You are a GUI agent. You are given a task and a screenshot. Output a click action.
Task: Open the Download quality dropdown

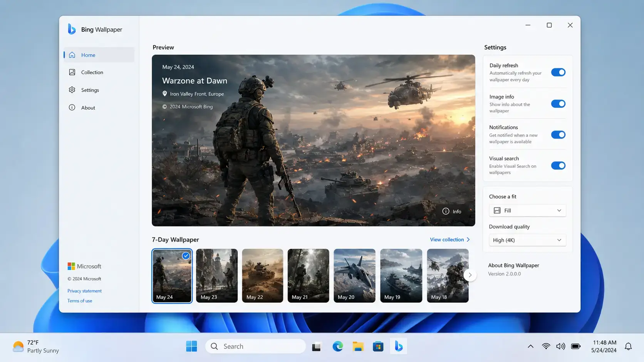coord(527,240)
